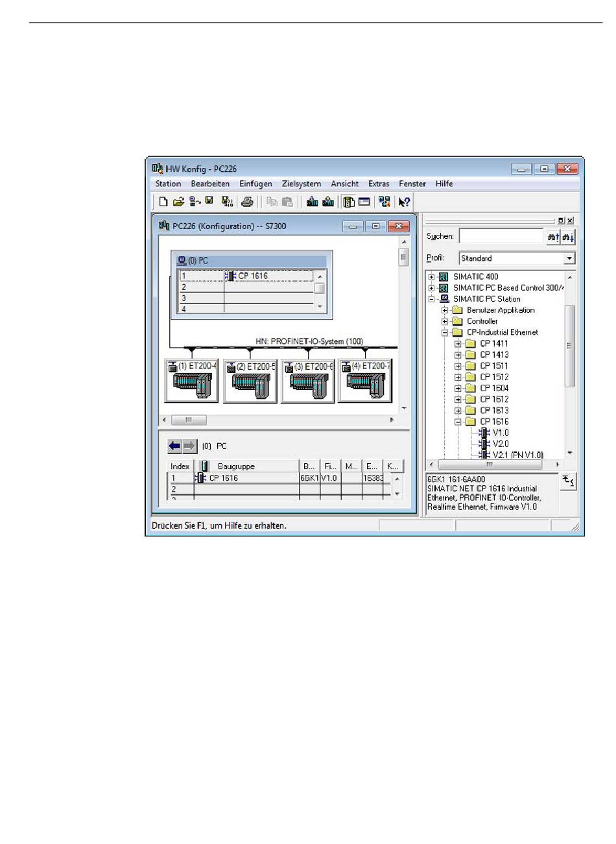Expand the CP 1411 folder
This screenshot has width=616, height=844.
458,344
